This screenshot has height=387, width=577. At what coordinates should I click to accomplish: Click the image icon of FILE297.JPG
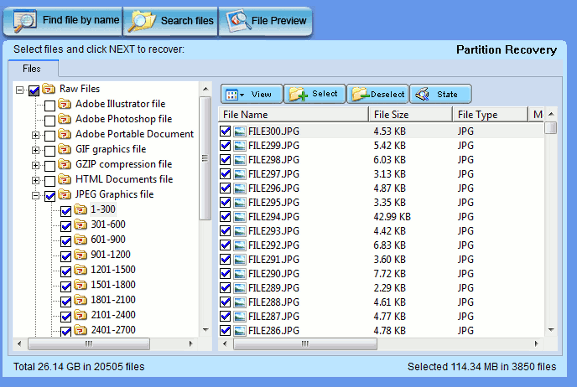pos(240,174)
